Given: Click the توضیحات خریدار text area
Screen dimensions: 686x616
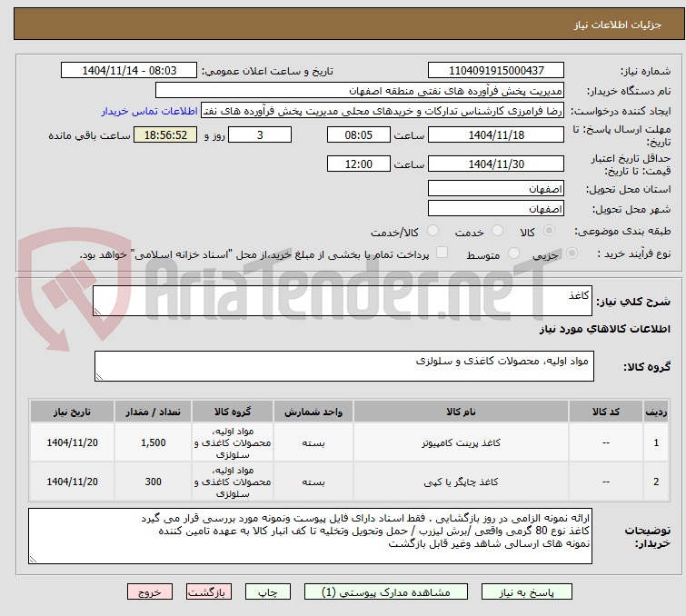Looking at the screenshot, I should (x=310, y=536).
